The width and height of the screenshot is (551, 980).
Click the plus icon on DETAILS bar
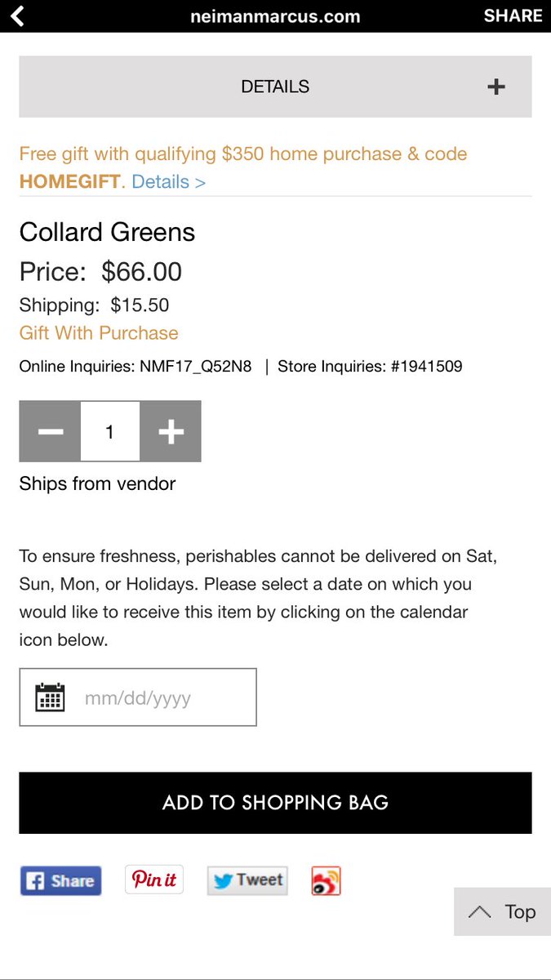tap(496, 87)
